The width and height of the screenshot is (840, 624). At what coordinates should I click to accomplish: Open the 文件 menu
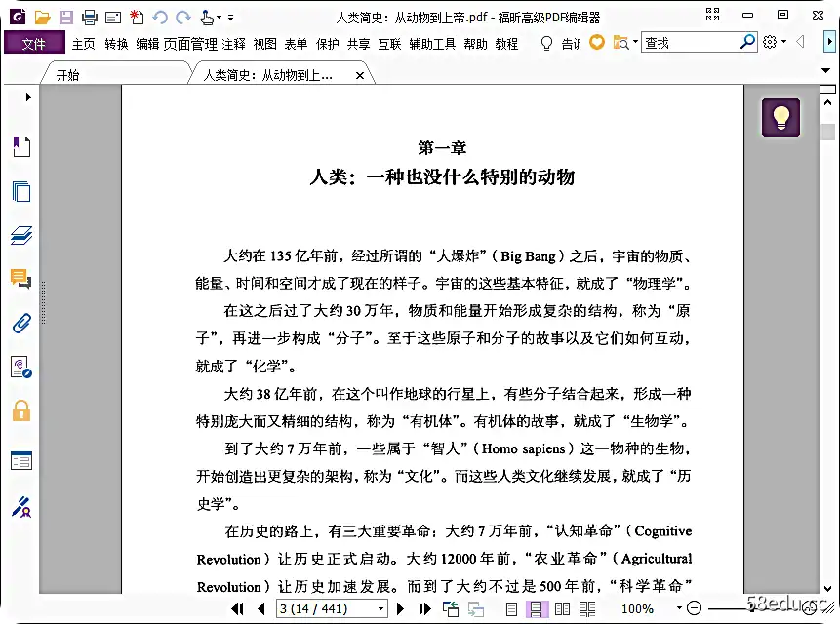tap(34, 43)
